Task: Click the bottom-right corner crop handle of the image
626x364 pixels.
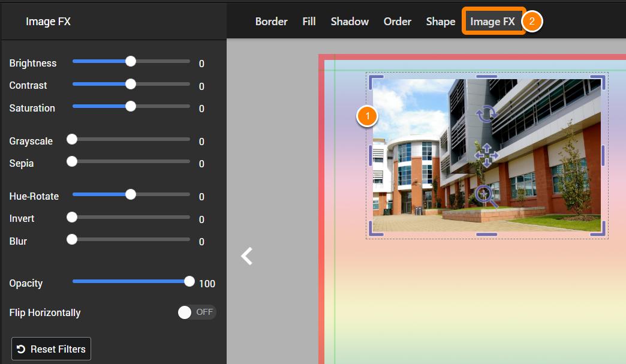Action: [x=598, y=228]
